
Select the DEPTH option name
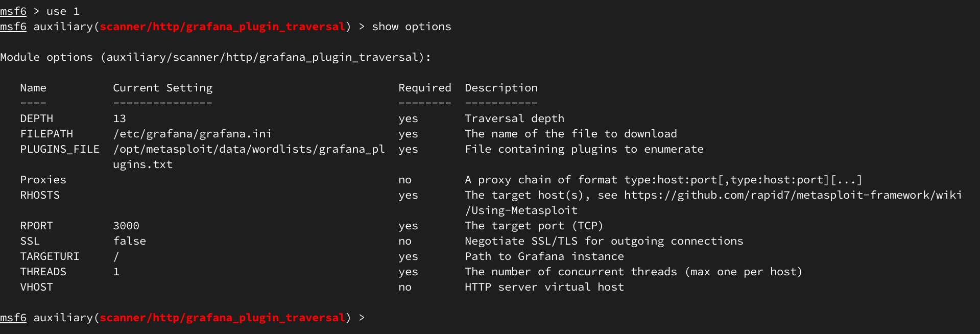pos(37,118)
